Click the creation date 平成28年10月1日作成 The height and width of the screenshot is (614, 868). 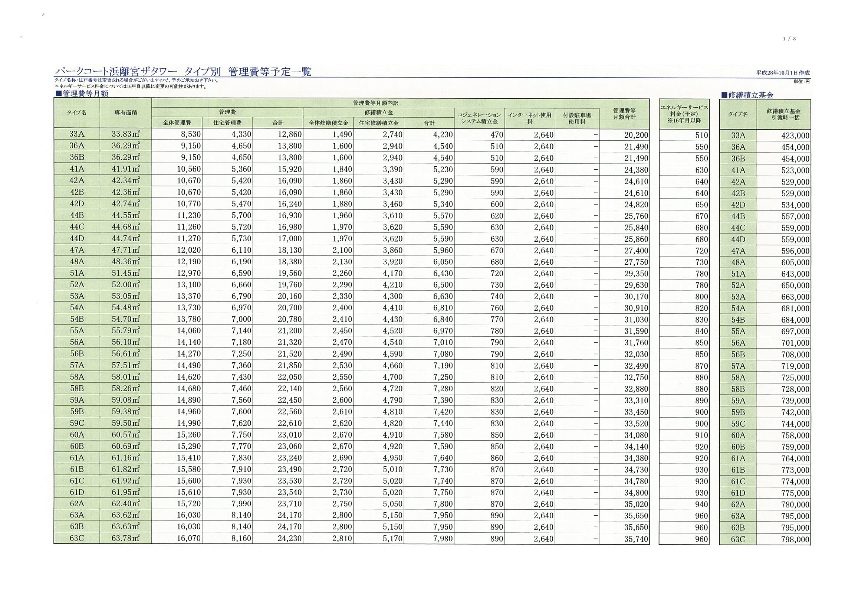(x=783, y=73)
